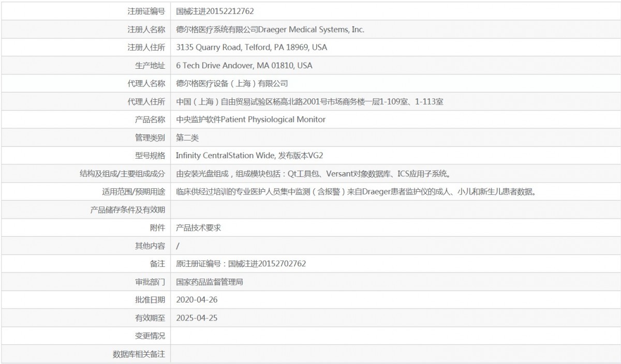Click remark 原注册证编号：国械注进20152702762
The image size is (621, 364).
[x=241, y=264]
